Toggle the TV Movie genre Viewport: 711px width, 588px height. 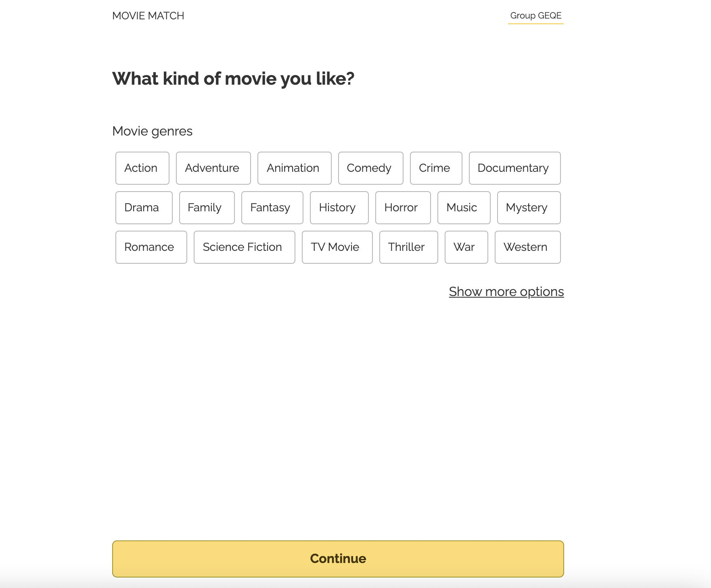[x=337, y=247]
